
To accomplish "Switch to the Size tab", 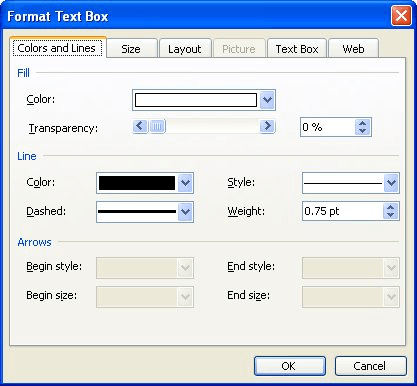I will [131, 49].
